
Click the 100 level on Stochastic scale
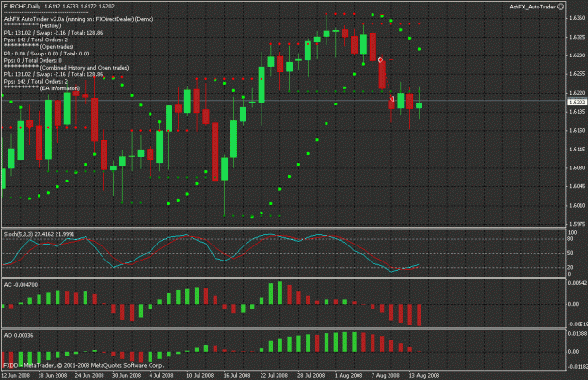573,232
